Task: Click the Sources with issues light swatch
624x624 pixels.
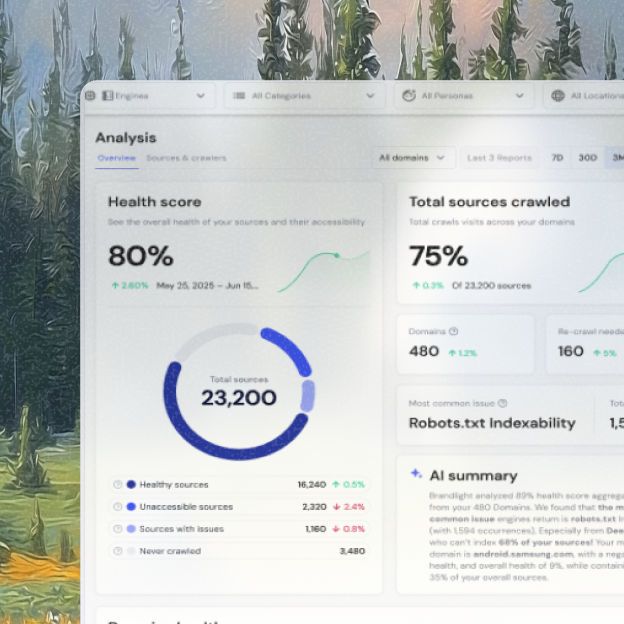Action: pos(131,529)
